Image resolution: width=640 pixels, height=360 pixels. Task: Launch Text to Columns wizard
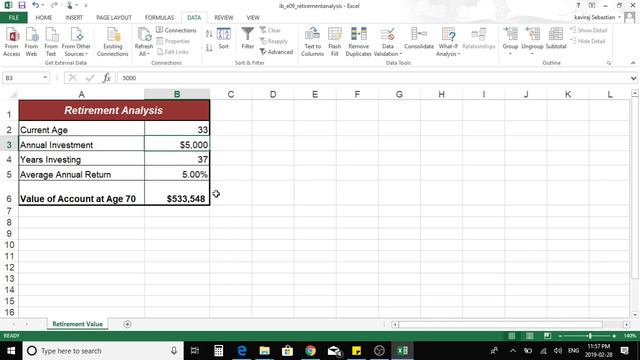[x=312, y=42]
